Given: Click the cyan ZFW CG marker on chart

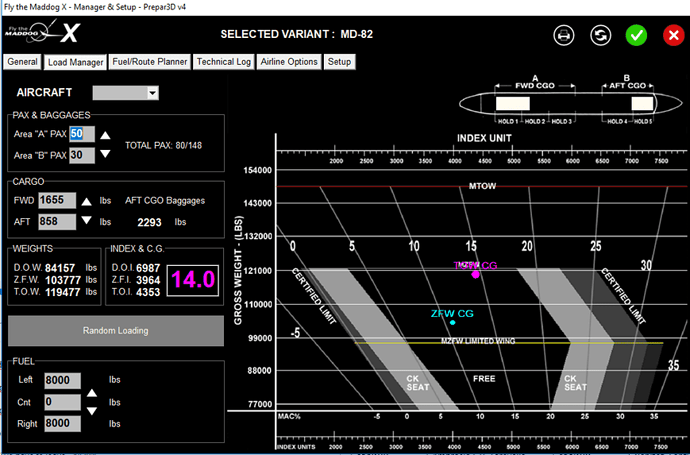Looking at the screenshot, I should 453,322.
